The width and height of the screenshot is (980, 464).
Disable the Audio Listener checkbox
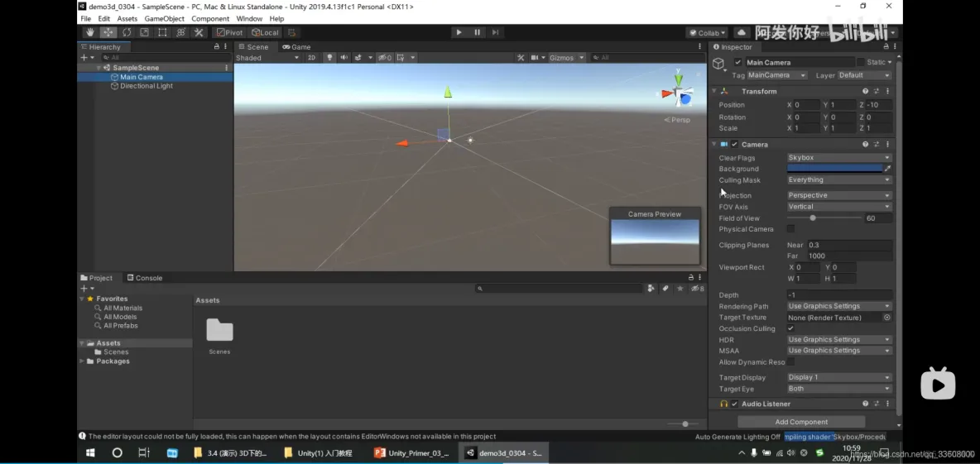[x=735, y=404]
